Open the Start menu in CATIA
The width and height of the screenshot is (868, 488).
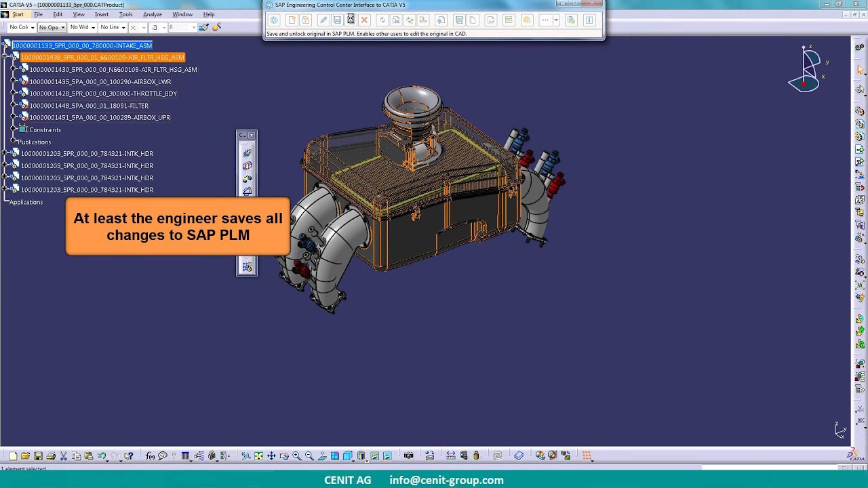18,14
